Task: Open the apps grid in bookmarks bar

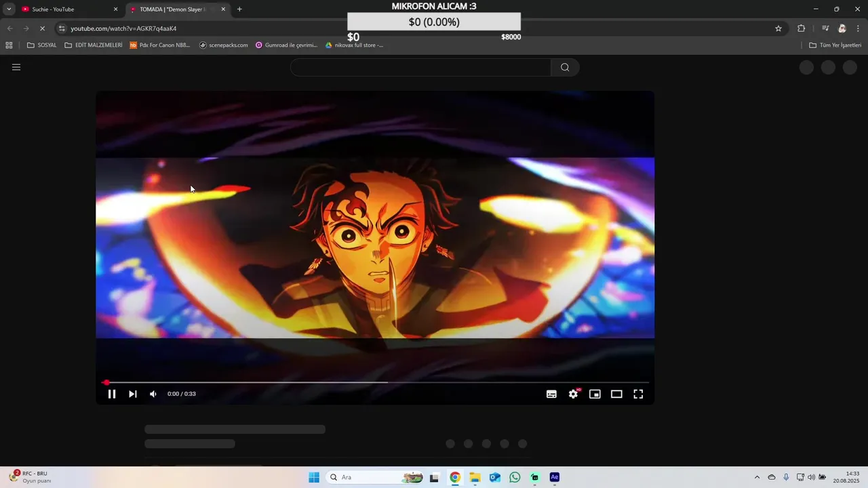Action: 9,45
